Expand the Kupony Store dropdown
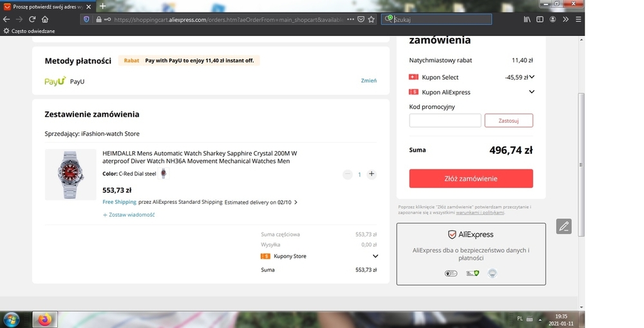Viewport: 644px width, 328px height. coord(375,256)
